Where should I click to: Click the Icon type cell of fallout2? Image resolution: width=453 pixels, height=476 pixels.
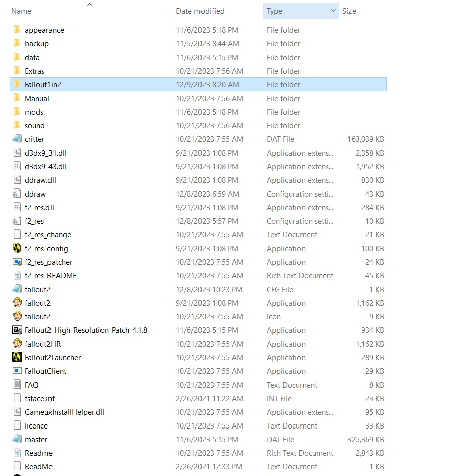274,317
